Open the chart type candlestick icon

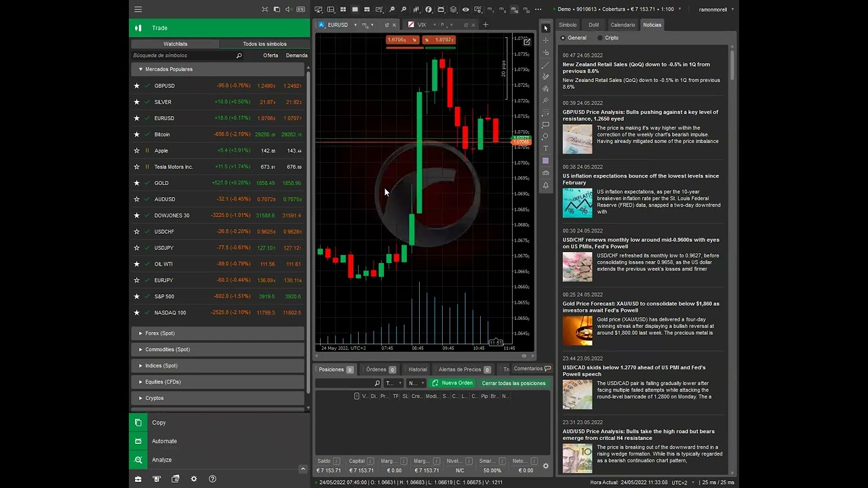[x=416, y=9]
